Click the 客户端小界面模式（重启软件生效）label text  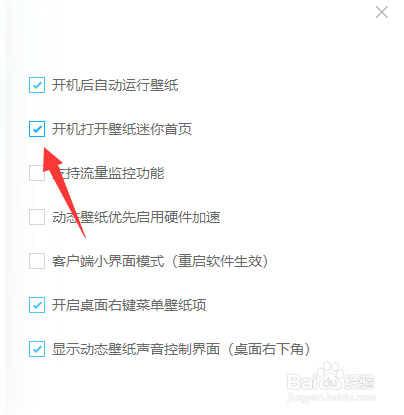coord(160,261)
